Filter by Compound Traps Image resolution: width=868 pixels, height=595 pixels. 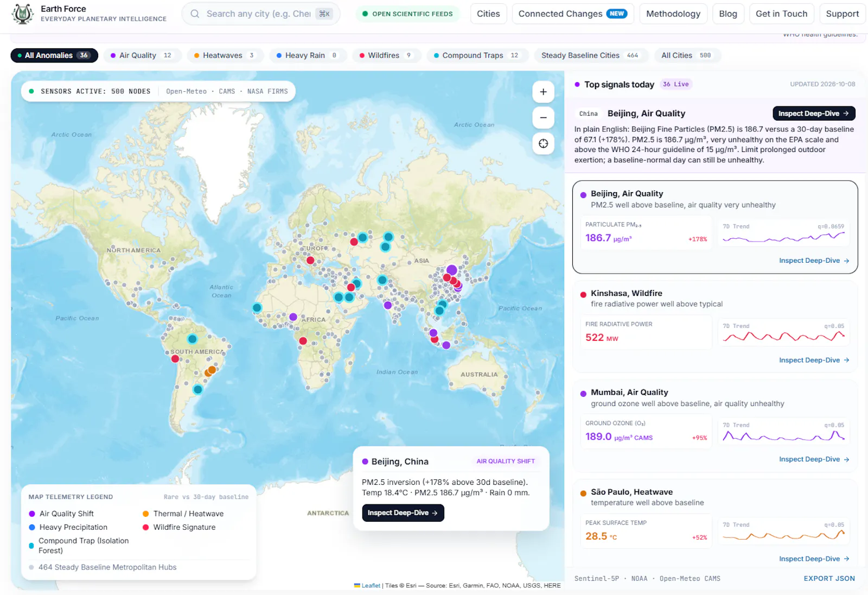pos(477,55)
